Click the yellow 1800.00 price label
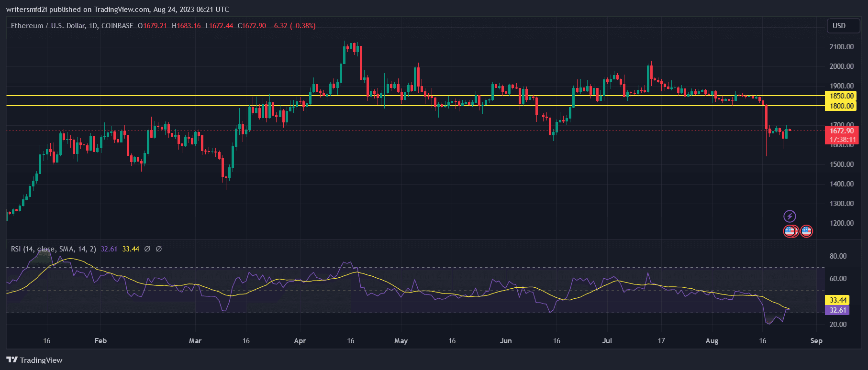 [841, 106]
